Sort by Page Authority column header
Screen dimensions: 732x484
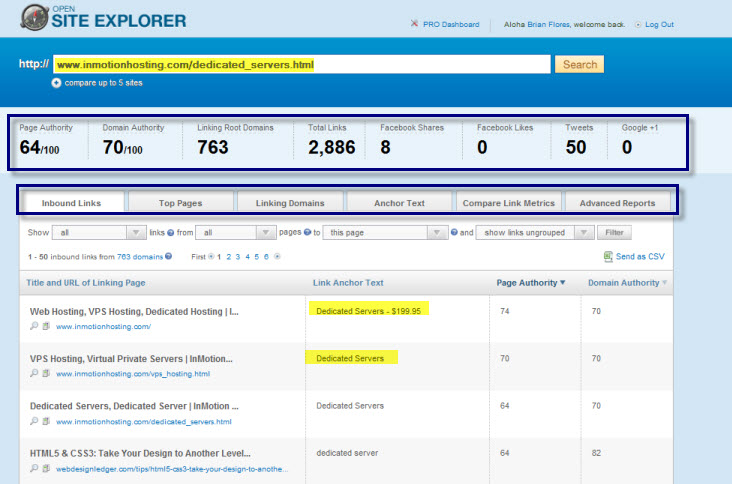click(531, 283)
